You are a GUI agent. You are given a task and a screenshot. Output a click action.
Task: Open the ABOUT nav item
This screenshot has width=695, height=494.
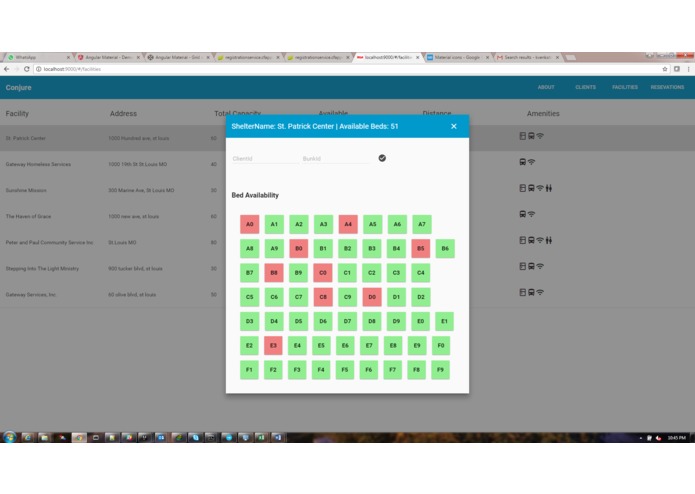pos(546,87)
